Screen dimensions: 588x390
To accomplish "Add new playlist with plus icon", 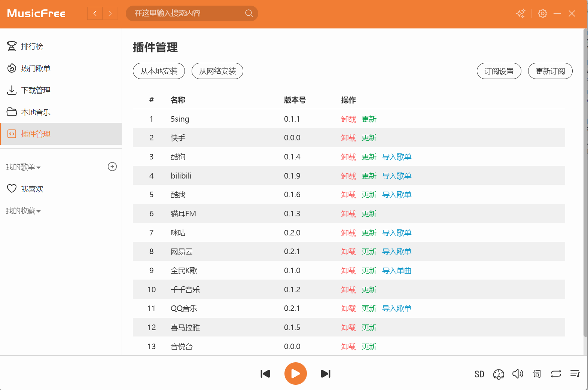I will [112, 167].
